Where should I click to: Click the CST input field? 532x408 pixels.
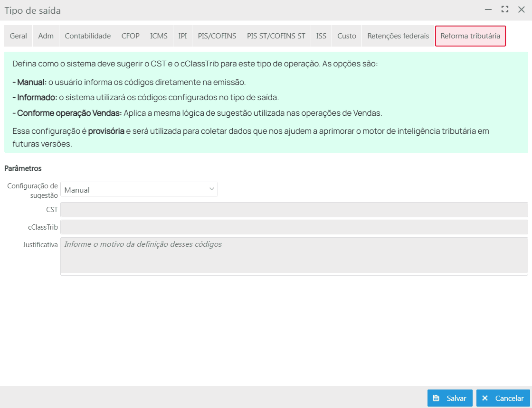click(x=294, y=210)
